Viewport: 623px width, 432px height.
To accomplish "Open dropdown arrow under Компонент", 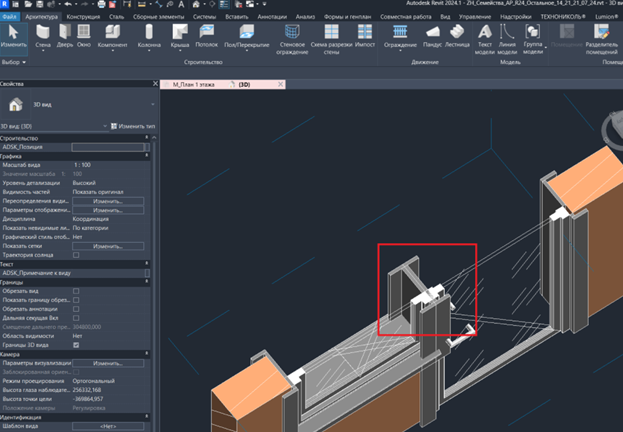I will click(112, 51).
